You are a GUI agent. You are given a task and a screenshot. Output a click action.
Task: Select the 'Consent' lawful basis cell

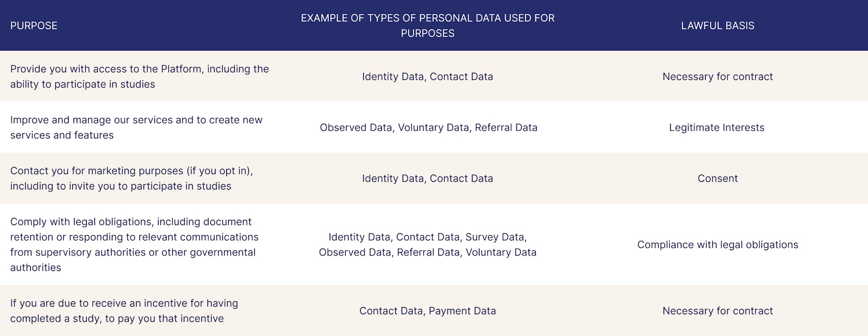point(718,178)
